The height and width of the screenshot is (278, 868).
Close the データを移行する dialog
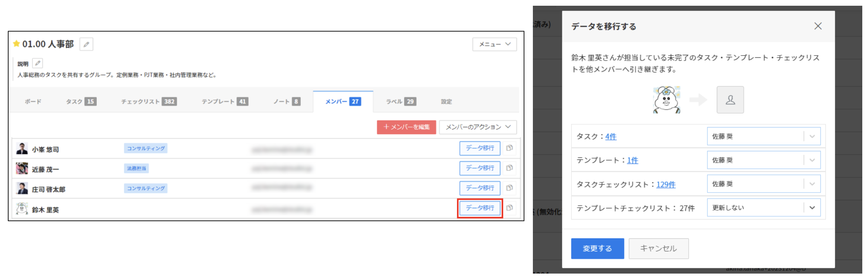pos(818,26)
